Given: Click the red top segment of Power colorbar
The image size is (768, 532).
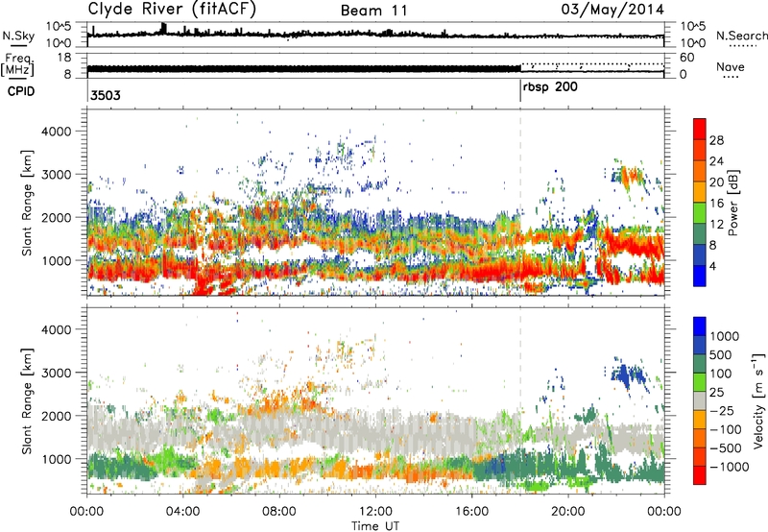Looking at the screenshot, I should (700, 129).
